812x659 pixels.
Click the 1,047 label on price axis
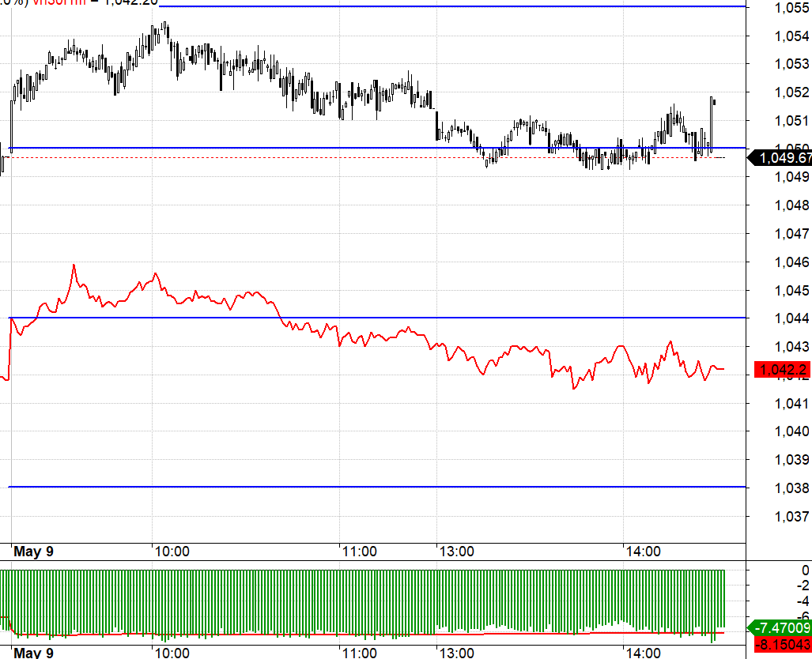(791, 234)
